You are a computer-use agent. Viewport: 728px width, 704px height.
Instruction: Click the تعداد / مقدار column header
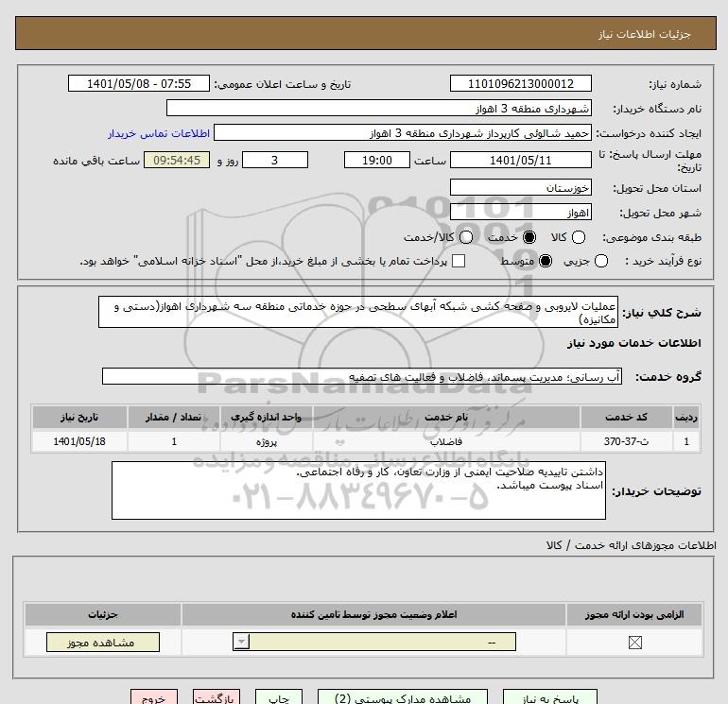click(x=173, y=417)
